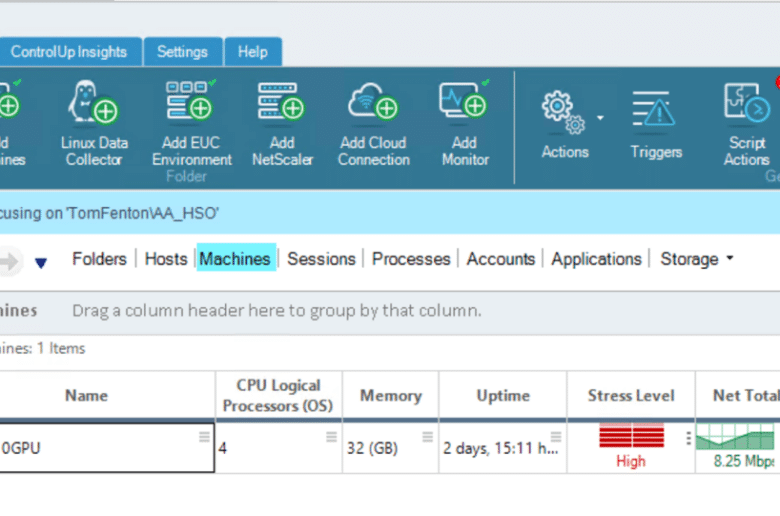
Task: Click the forward navigation arrow
Action: (10, 261)
